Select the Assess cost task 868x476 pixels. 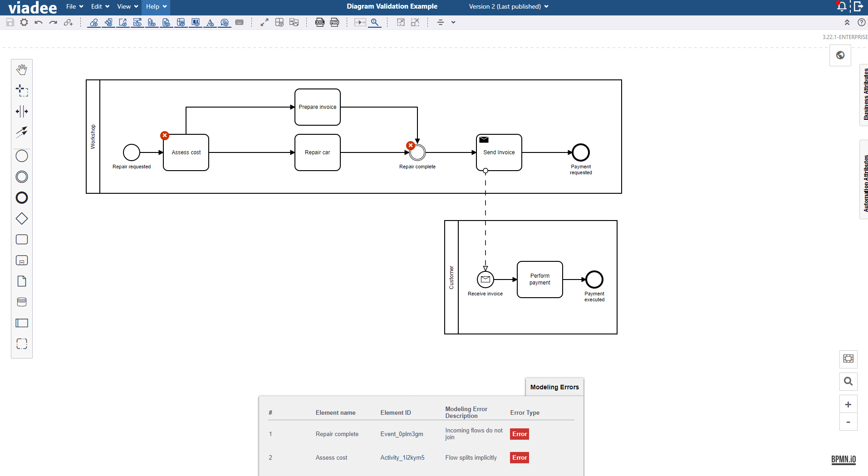pyautogui.click(x=186, y=152)
